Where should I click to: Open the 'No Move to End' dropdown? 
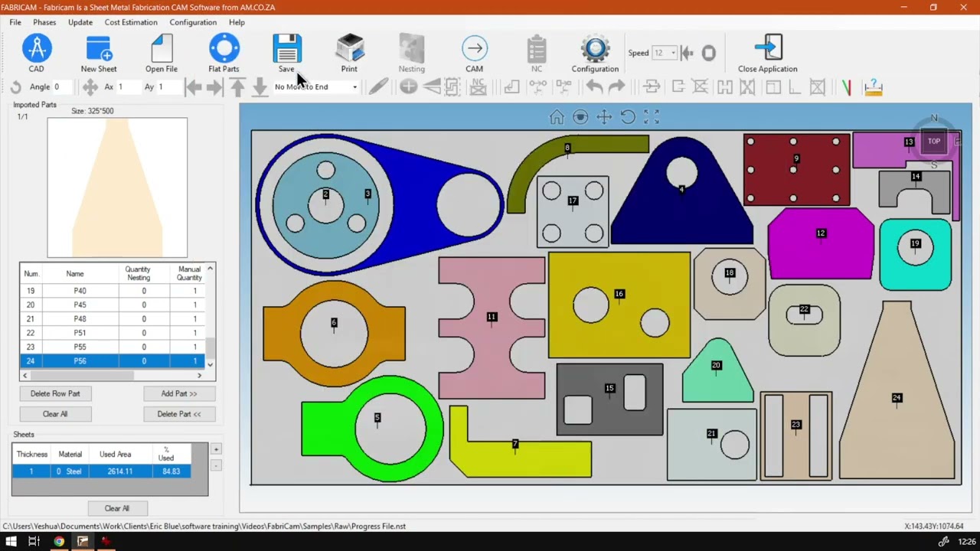tap(315, 87)
